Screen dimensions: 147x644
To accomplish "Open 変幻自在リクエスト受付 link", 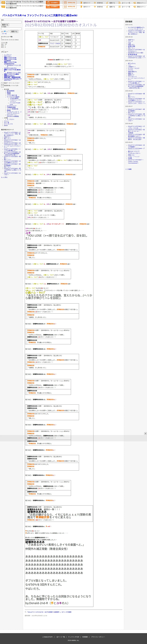I will pyautogui.click(x=14, y=73).
